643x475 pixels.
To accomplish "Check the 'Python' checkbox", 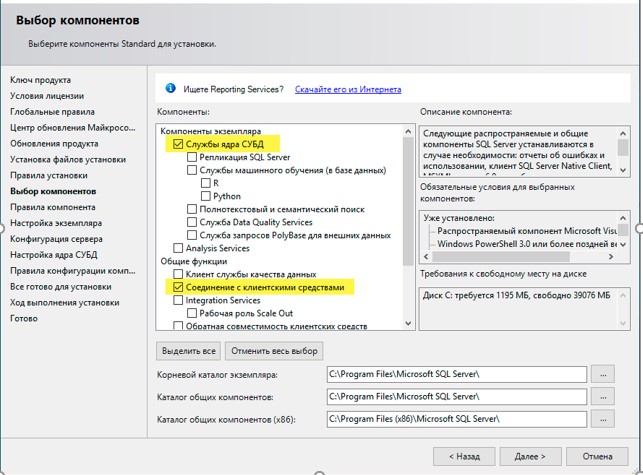I will point(205,196).
